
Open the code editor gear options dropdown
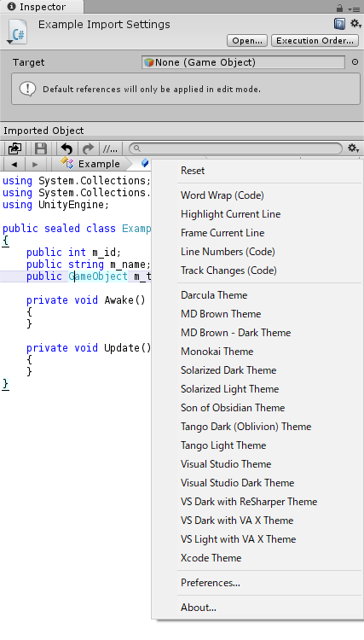click(x=353, y=148)
